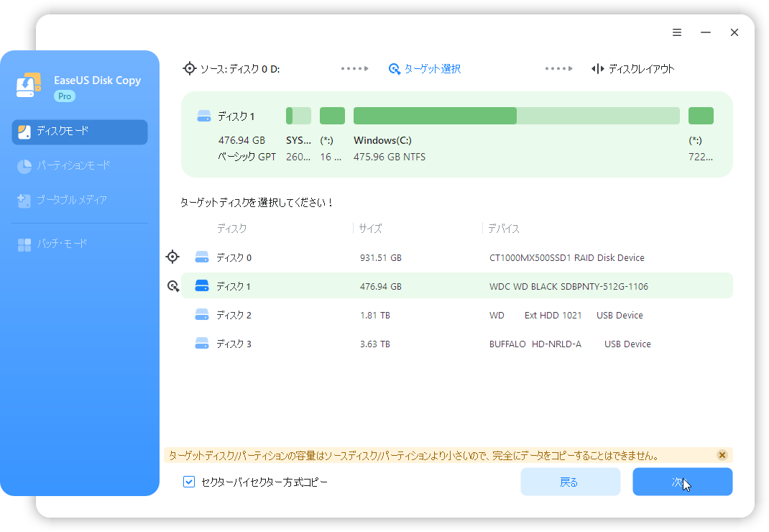Open the hamburger menu icon
Image resolution: width=769 pixels, height=532 pixels.
(677, 32)
